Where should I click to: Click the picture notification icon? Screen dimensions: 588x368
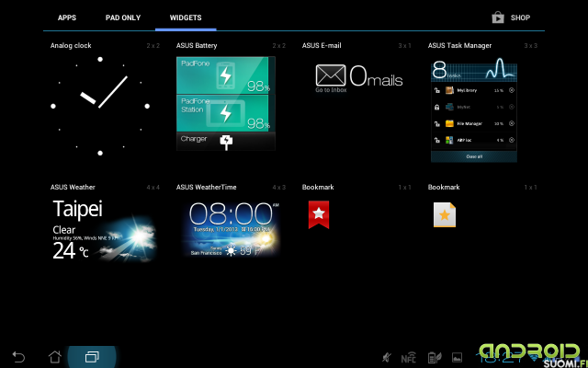point(457,358)
